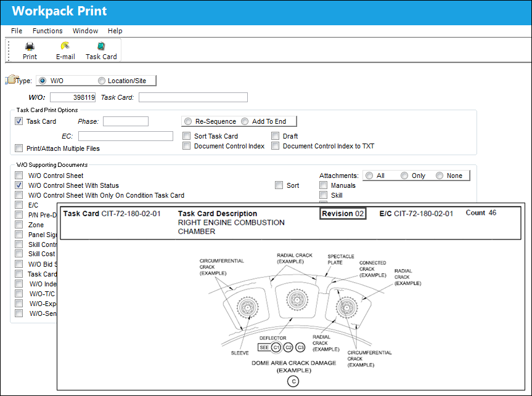This screenshot has width=532, height=396.
Task: Uncheck W/O Control Sheet With Status
Action: click(19, 185)
